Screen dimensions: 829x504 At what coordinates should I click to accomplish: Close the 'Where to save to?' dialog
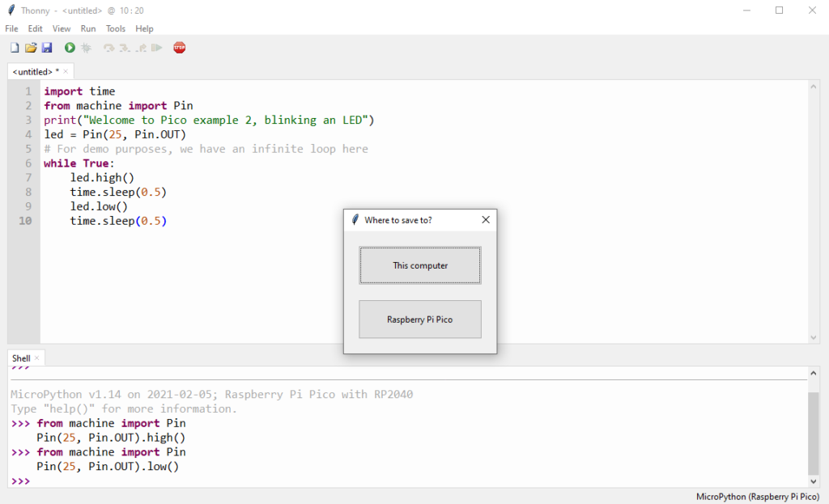tap(486, 220)
